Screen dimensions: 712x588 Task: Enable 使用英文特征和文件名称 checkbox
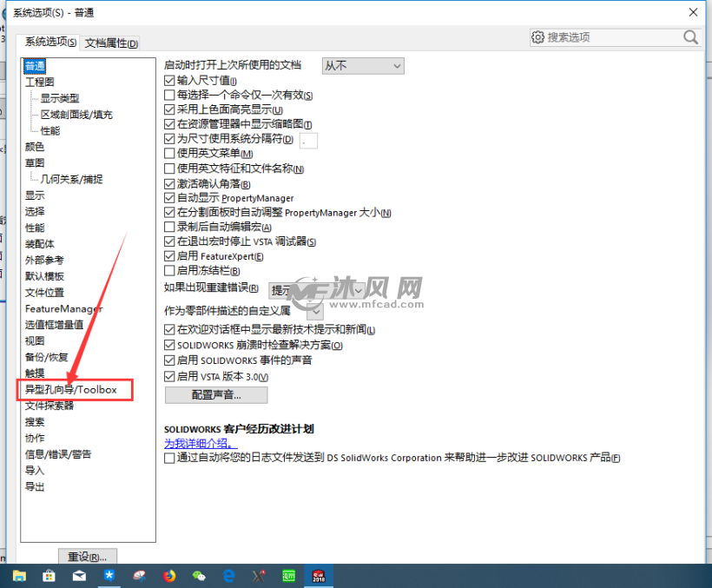(x=169, y=168)
